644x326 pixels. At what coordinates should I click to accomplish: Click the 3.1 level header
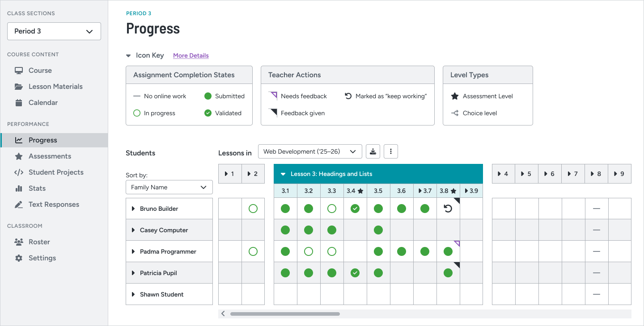[x=285, y=191]
